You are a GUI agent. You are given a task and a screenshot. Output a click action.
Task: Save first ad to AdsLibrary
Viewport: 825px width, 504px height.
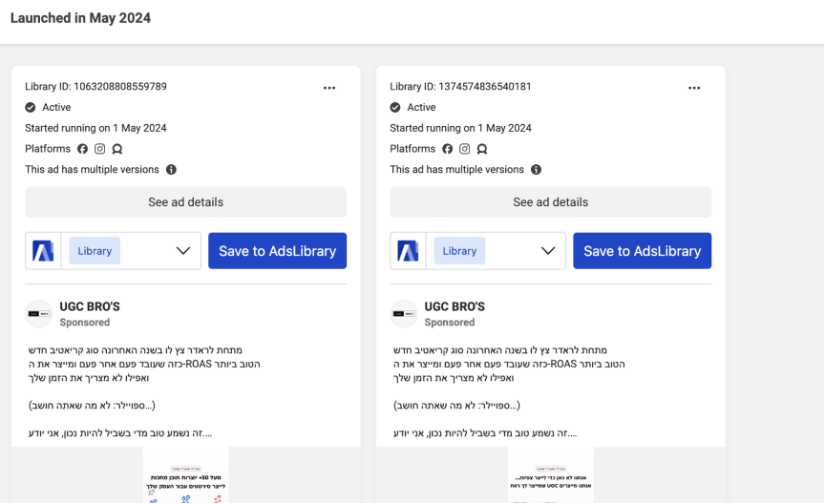pyautogui.click(x=277, y=251)
